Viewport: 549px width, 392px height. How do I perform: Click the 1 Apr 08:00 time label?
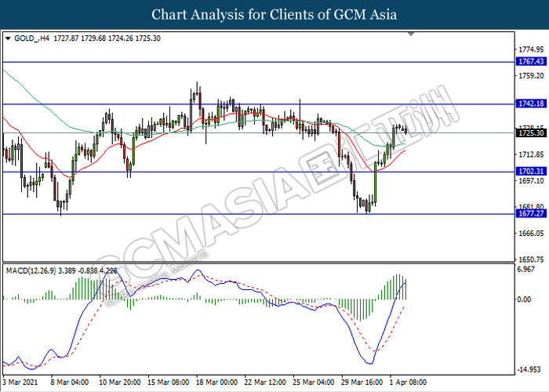(408, 382)
